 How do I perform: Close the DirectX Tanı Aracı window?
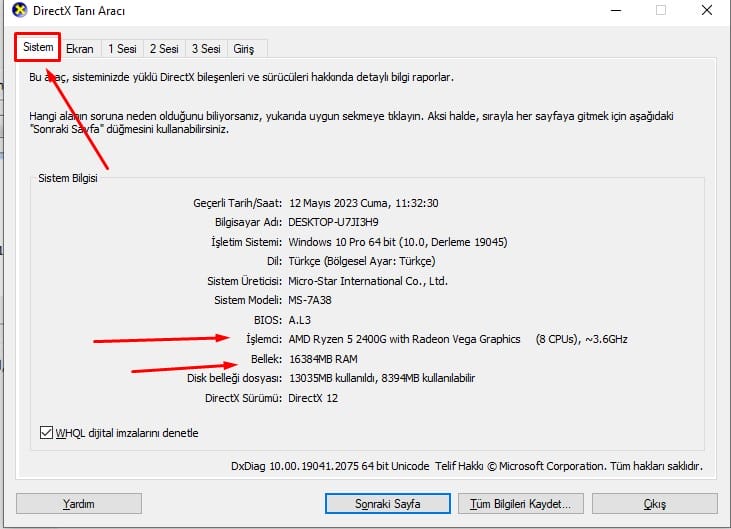click(706, 10)
